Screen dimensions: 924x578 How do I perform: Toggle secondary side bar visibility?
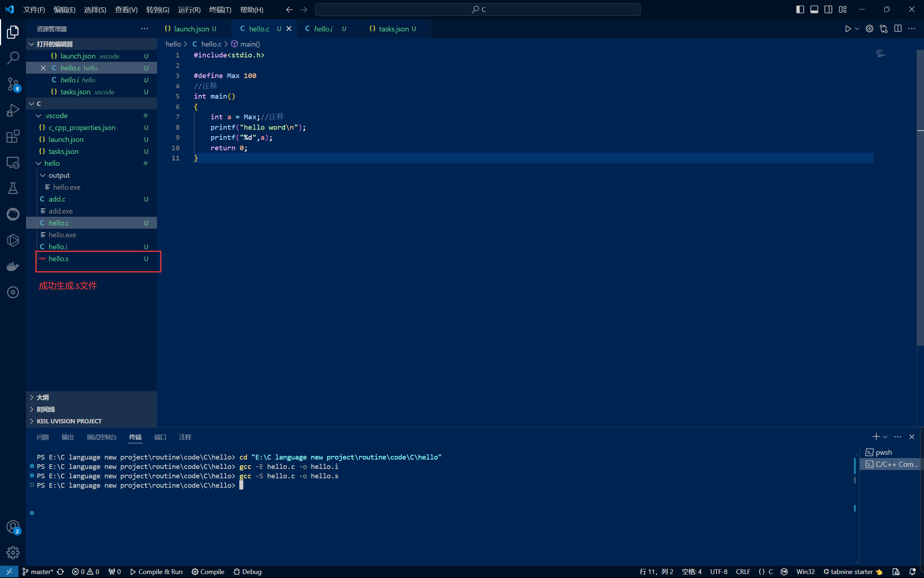click(828, 9)
